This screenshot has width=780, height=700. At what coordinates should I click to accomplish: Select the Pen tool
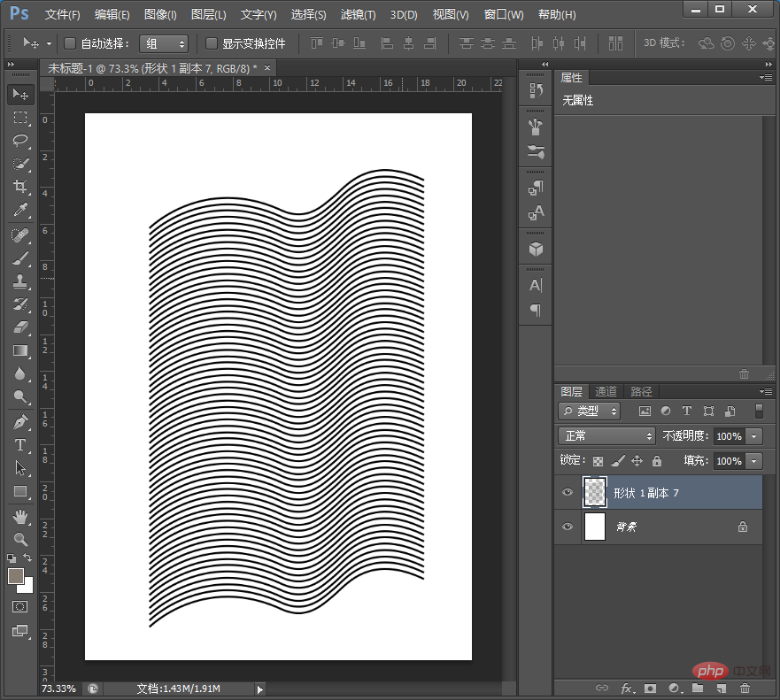click(x=20, y=422)
